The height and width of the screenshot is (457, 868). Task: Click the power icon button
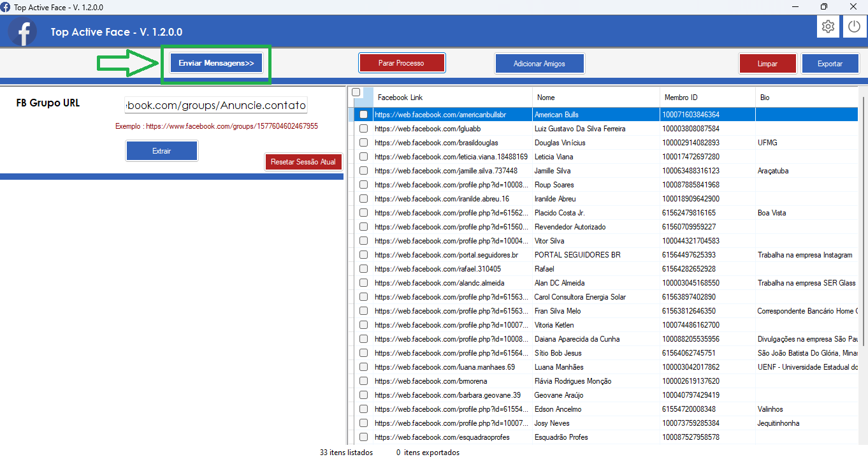[x=854, y=27]
